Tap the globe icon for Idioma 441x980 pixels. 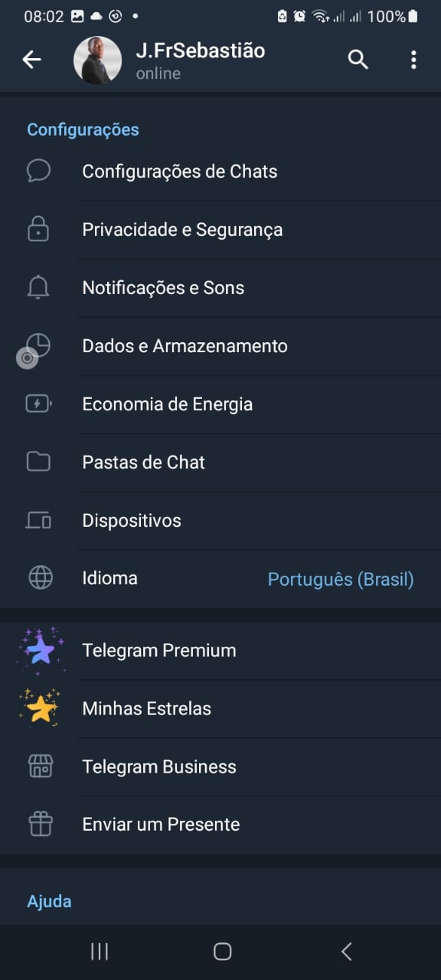41,578
